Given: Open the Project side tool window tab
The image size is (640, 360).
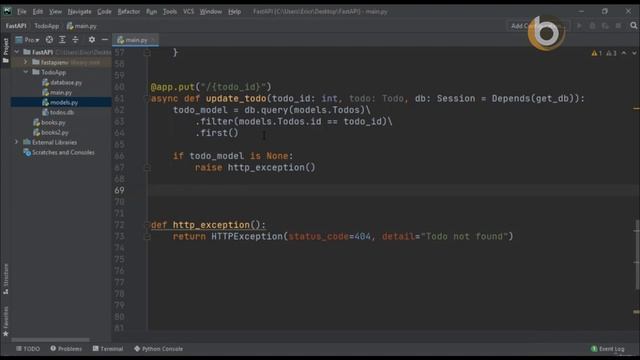Looking at the screenshot, I should [5, 50].
